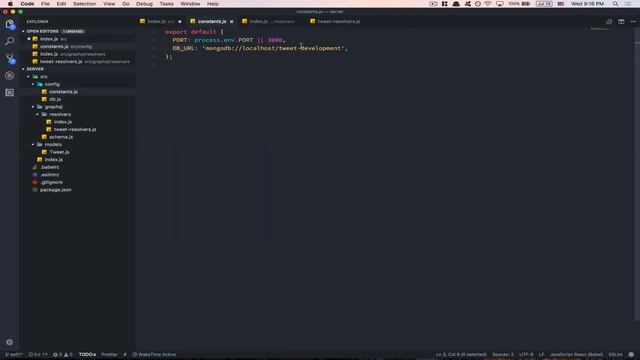Click the battery status indicator
This screenshot has width=640, height=360.
click(519, 4)
